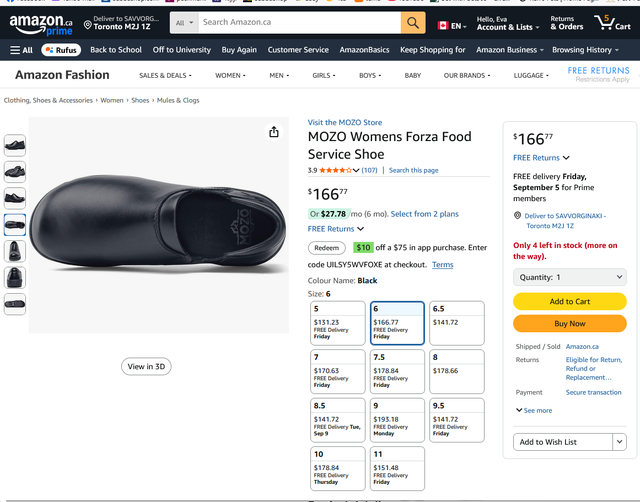640x502 pixels.
Task: Open the Rufus assistant
Action: click(x=61, y=50)
